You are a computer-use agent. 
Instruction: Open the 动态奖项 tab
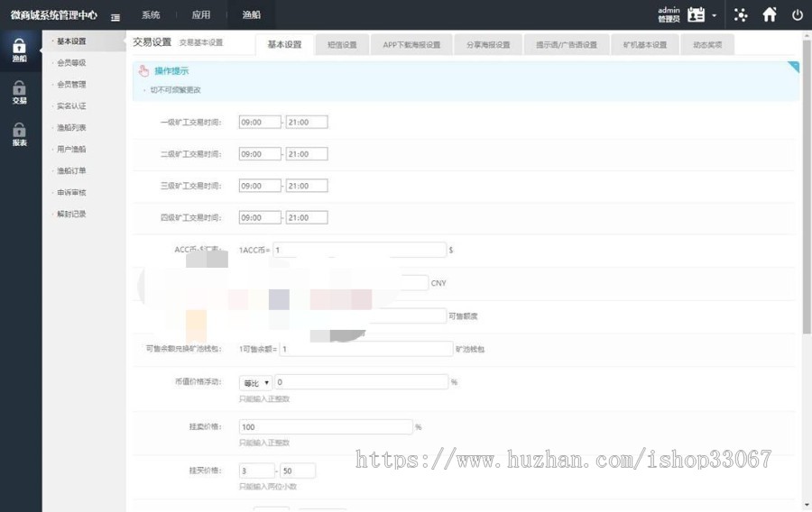[x=707, y=45]
